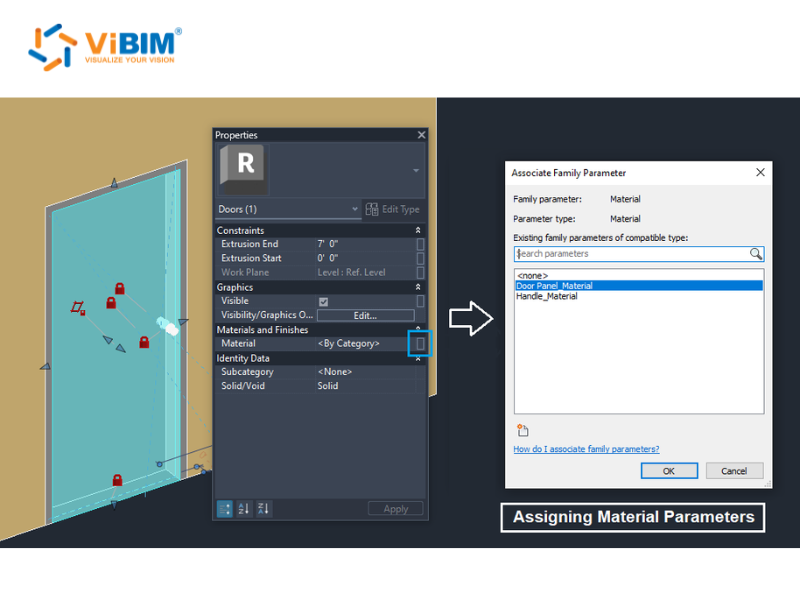
Task: Open the type selector dropdown arrow
Action: pos(416,170)
